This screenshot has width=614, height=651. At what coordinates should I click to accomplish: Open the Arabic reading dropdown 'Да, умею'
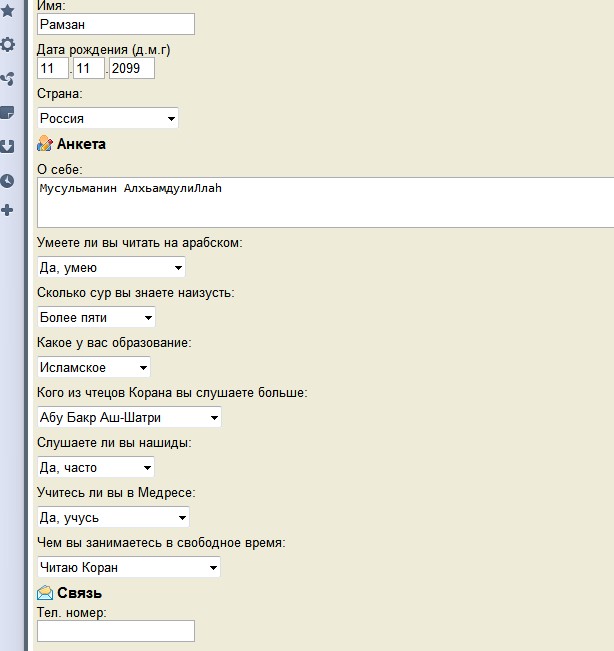(x=111, y=267)
